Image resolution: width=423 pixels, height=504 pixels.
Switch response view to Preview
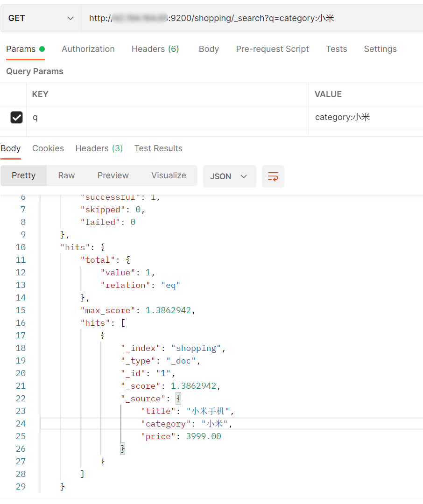tap(113, 175)
